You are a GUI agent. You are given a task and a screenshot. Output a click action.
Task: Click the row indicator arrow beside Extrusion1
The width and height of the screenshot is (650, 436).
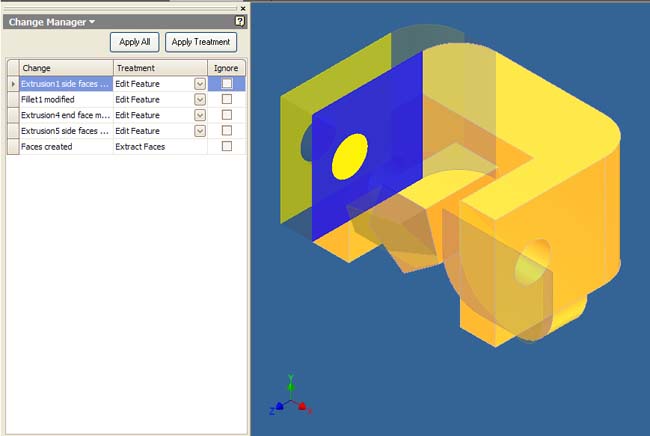tap(13, 84)
